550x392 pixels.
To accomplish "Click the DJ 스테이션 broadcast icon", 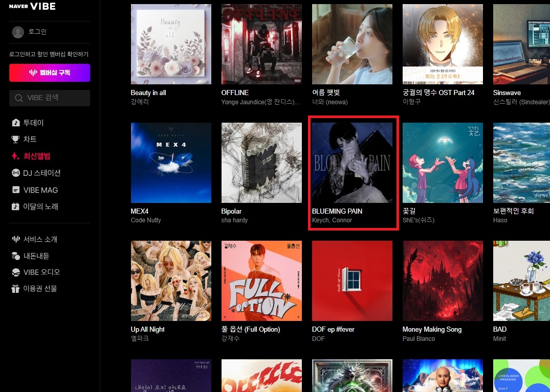I will coord(16,173).
